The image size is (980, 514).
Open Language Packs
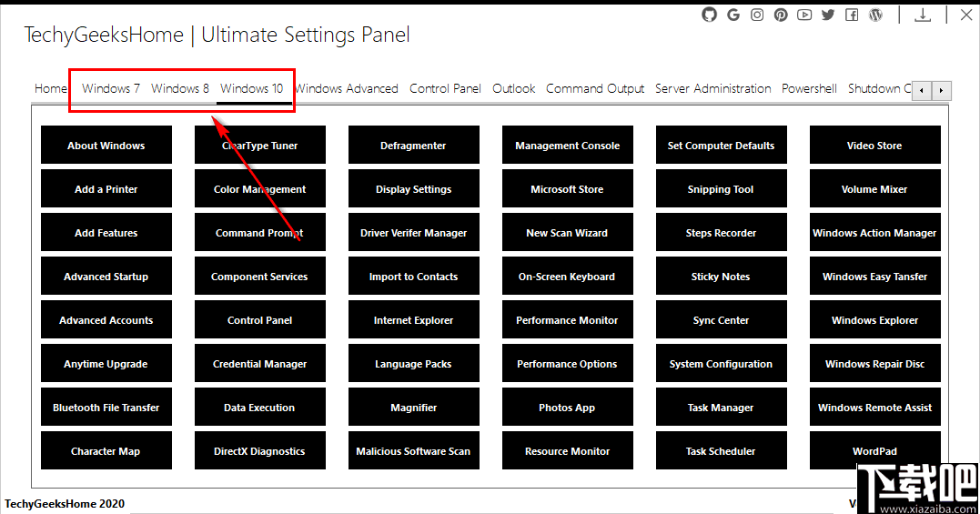point(414,364)
